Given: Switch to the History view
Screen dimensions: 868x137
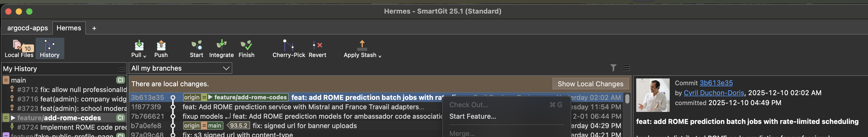Looking at the screenshot, I should click(x=49, y=48).
